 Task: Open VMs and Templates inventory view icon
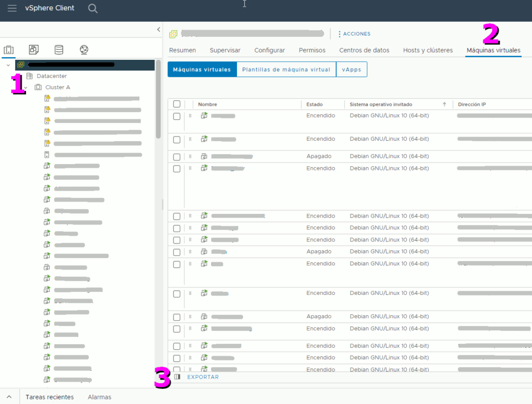pos(34,49)
